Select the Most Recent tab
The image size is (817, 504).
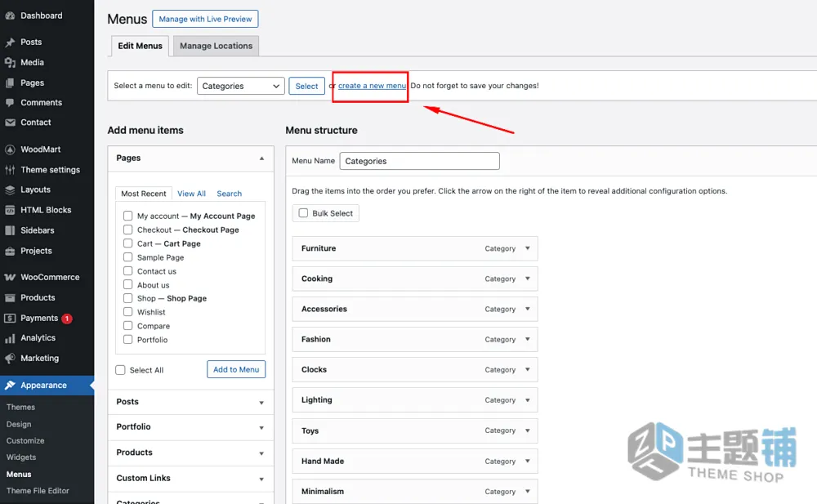click(x=143, y=194)
